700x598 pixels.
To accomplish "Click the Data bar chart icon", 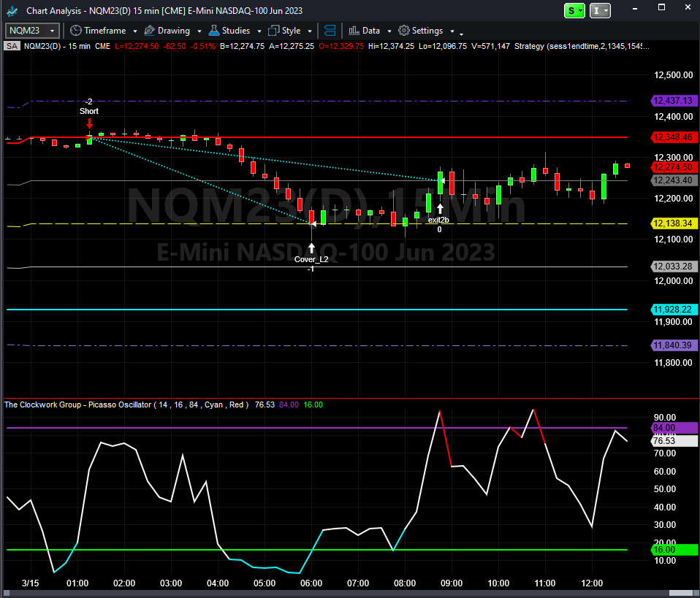I will point(354,31).
